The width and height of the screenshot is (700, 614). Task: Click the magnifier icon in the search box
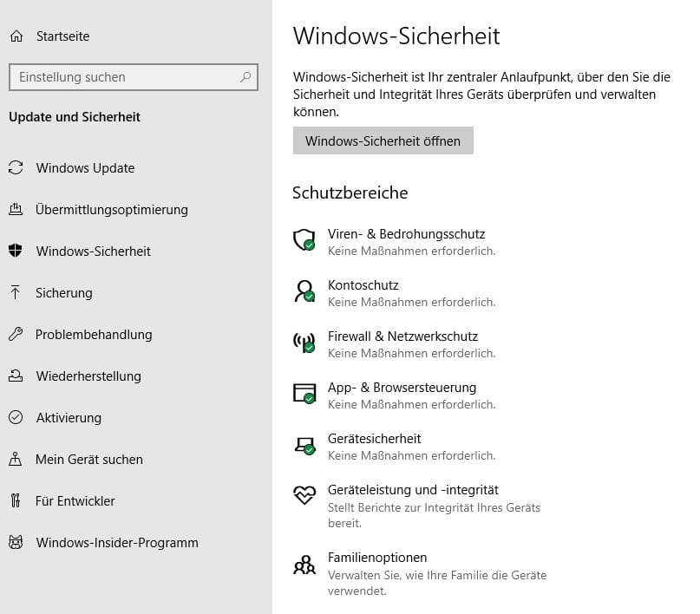(x=245, y=77)
